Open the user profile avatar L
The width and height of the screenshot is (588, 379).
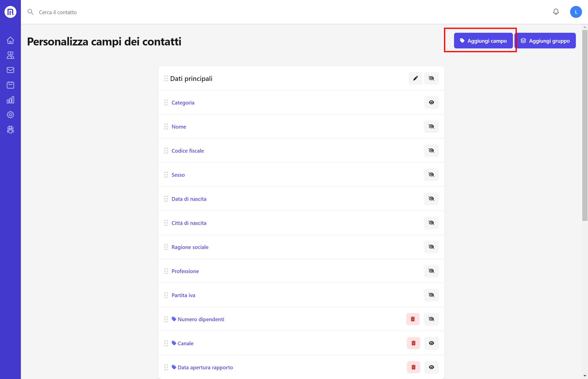click(576, 12)
